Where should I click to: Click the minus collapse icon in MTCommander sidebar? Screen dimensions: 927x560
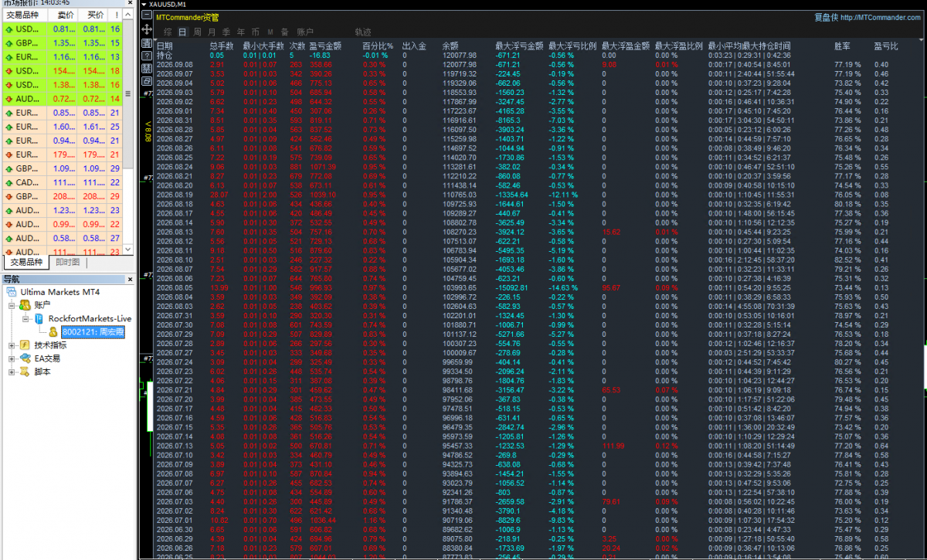tap(147, 15)
